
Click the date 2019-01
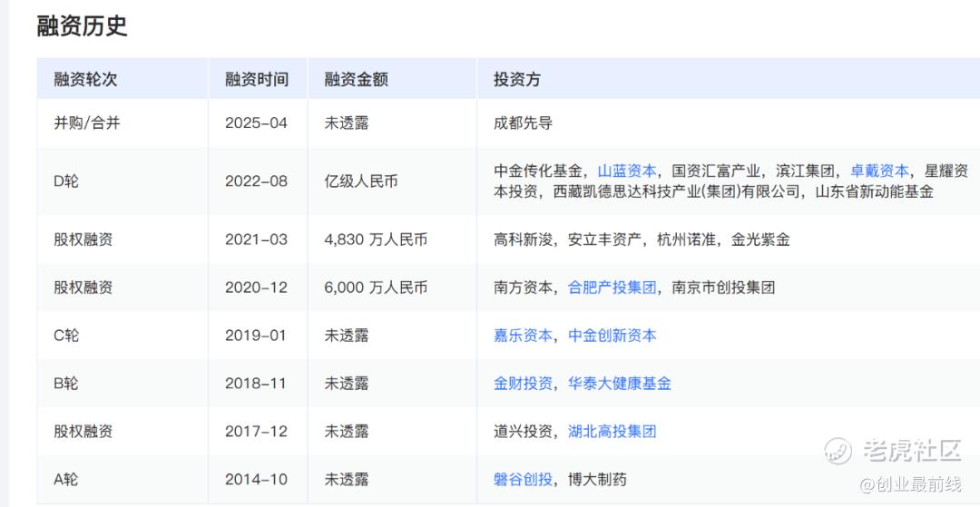pyautogui.click(x=256, y=336)
